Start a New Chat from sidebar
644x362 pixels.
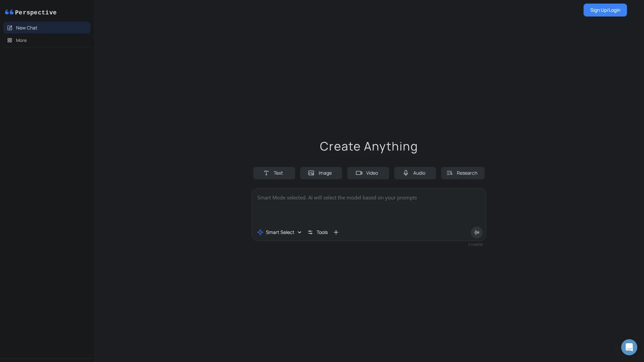(47, 28)
